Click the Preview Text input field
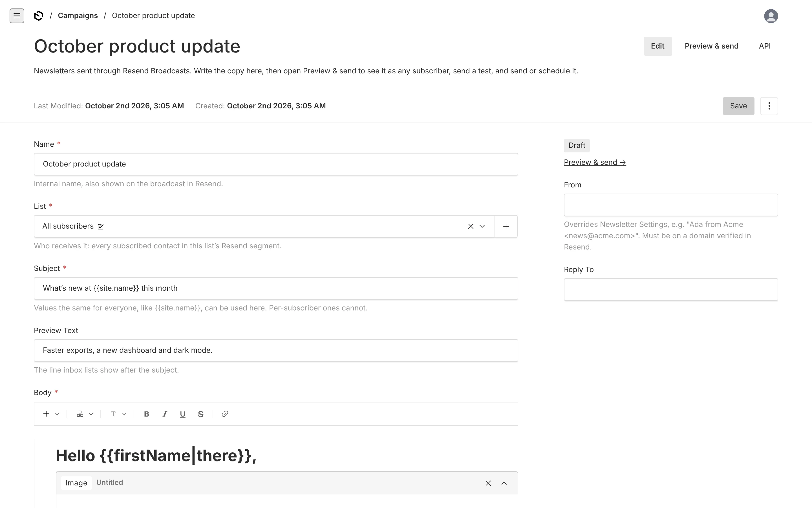812x508 pixels. (276, 351)
